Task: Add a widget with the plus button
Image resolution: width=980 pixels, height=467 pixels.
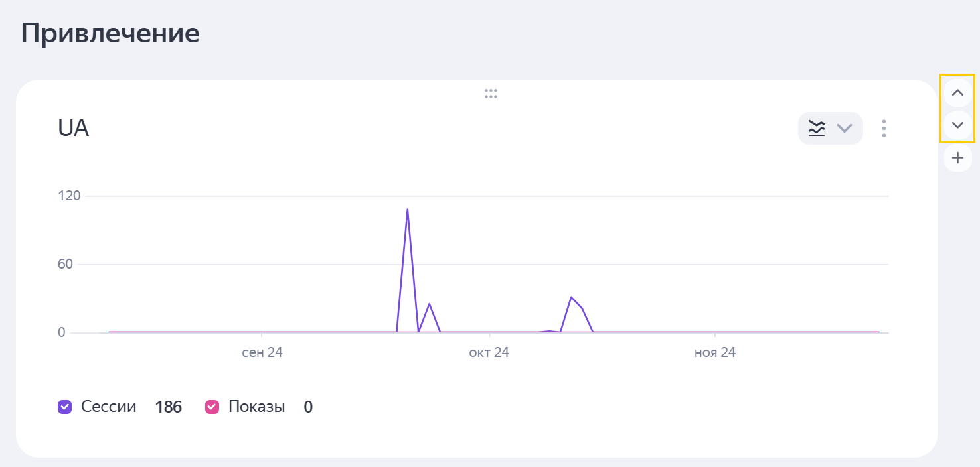Action: point(957,158)
